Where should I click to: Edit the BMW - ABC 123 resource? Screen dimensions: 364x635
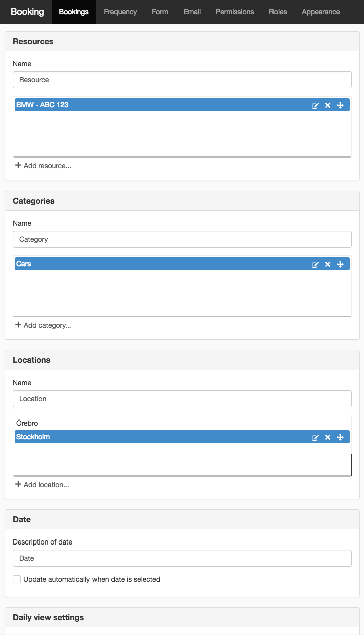(315, 105)
